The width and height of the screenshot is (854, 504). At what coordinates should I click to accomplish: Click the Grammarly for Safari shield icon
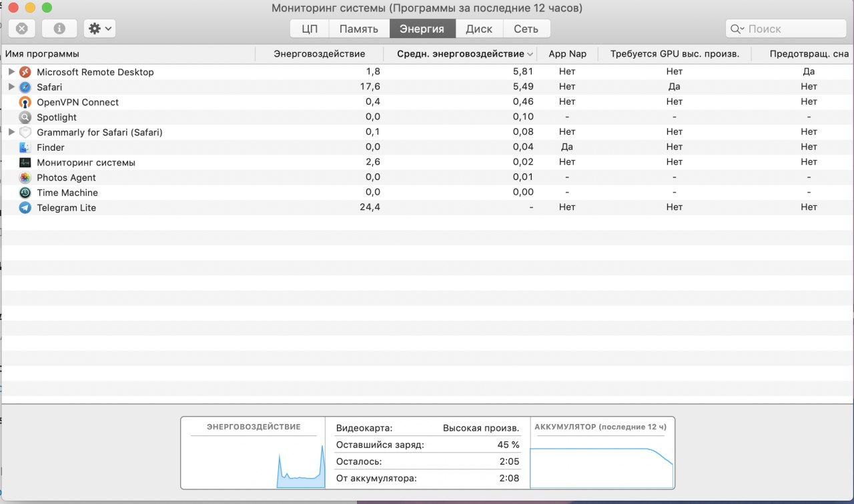(x=25, y=132)
